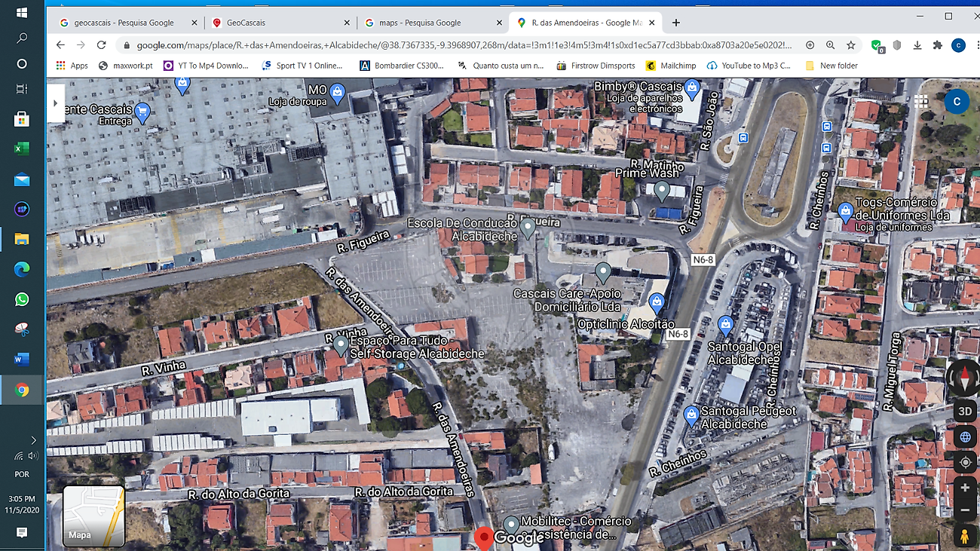Show hidden Windows taskbar icons chevron
980x551 pixels.
pyautogui.click(x=33, y=440)
